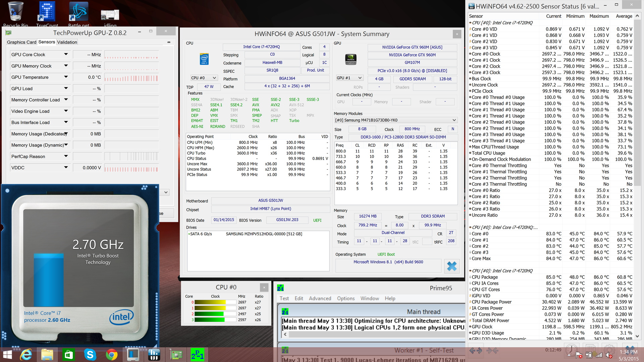Click the Intel Core i7 logo in System Summary
The height and width of the screenshot is (362, 644).
tap(204, 59)
